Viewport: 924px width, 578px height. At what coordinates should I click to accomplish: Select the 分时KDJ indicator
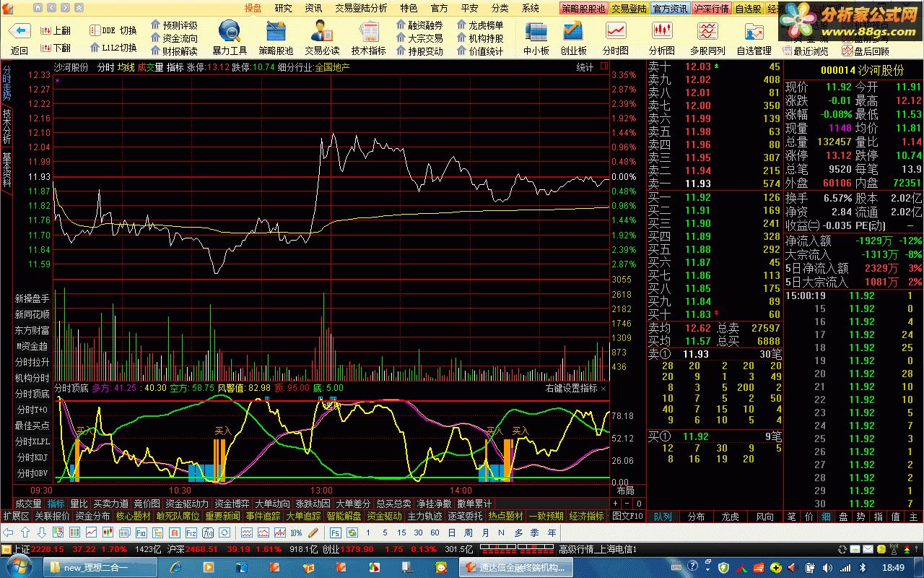click(32, 457)
